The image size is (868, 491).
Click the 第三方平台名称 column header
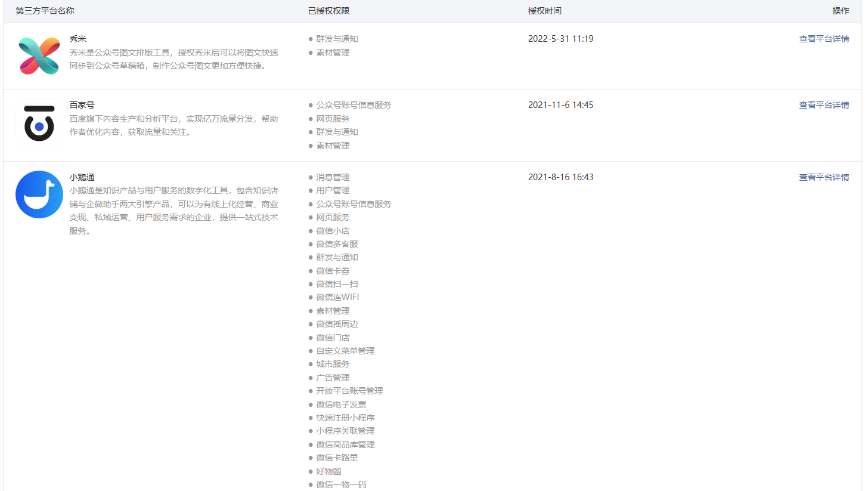(x=45, y=11)
